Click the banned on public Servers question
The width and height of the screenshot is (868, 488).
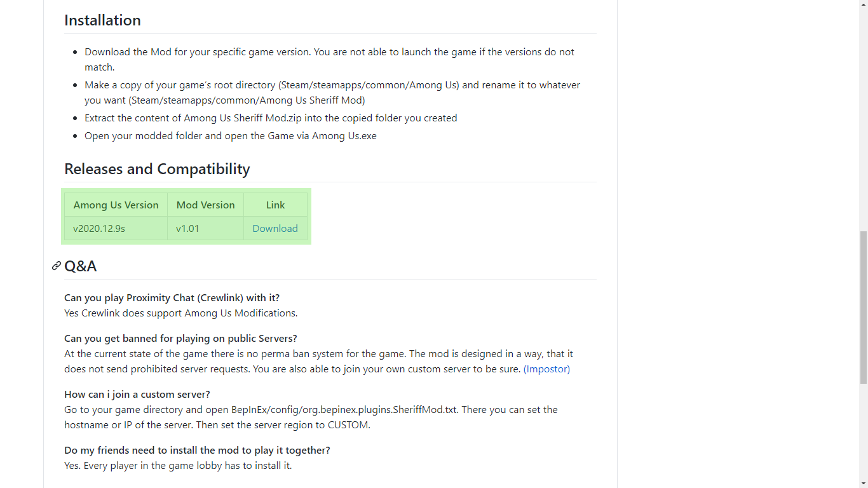(180, 339)
